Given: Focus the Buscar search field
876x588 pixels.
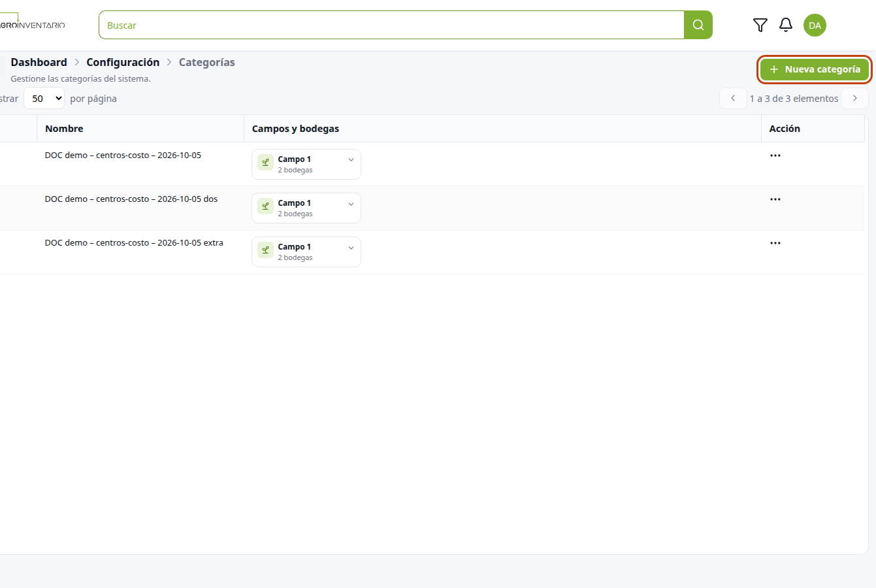Looking at the screenshot, I should pos(391,25).
